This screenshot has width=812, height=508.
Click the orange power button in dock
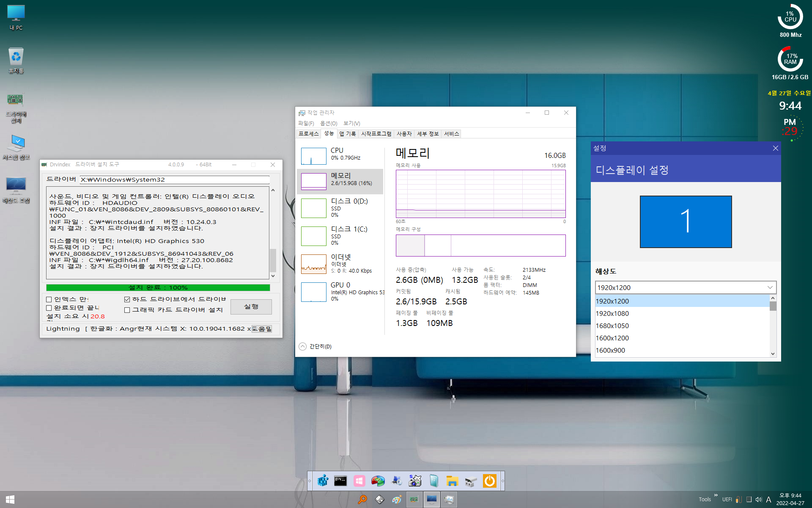[490, 481]
